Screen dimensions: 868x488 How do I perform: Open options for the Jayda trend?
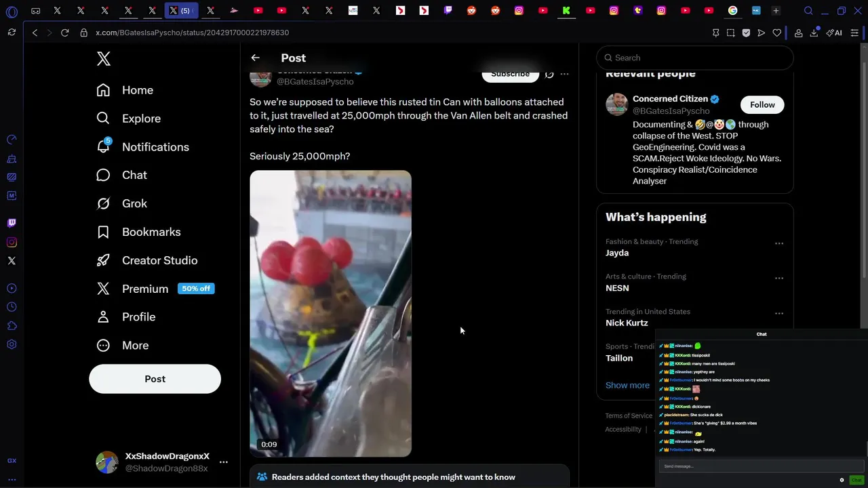click(x=779, y=243)
